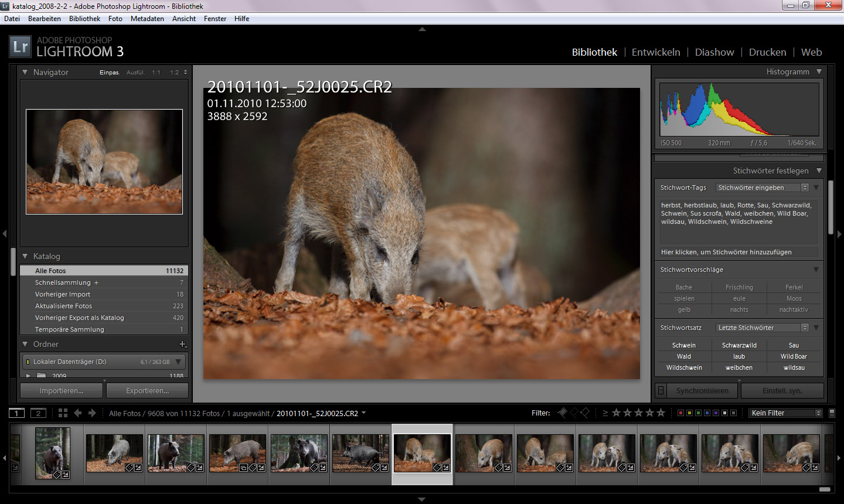Filter by three star rating
The image size is (844, 504).
638,413
